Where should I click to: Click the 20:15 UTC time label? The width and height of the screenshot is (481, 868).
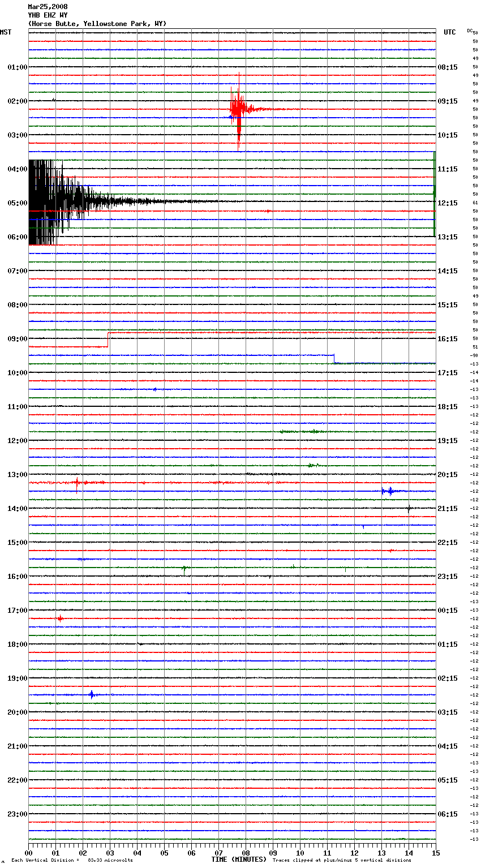(448, 475)
